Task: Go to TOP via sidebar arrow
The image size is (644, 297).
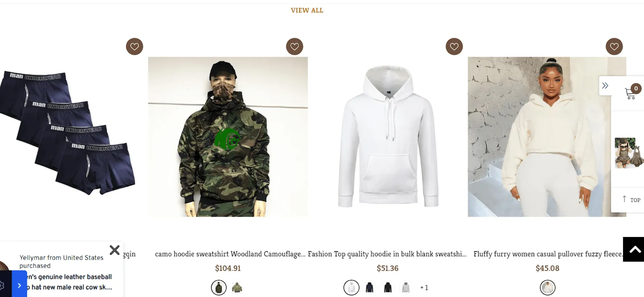Action: (x=631, y=200)
